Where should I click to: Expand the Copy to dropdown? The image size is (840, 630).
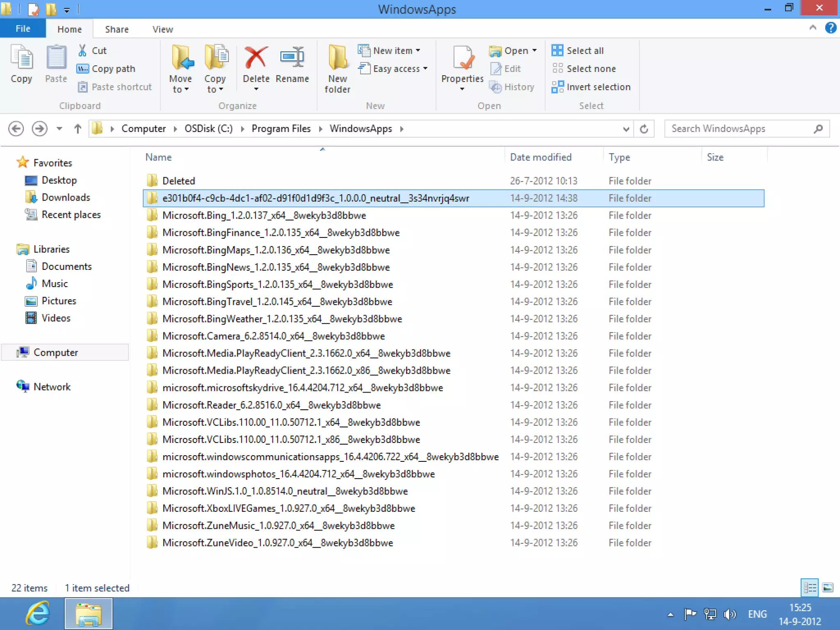(x=215, y=89)
